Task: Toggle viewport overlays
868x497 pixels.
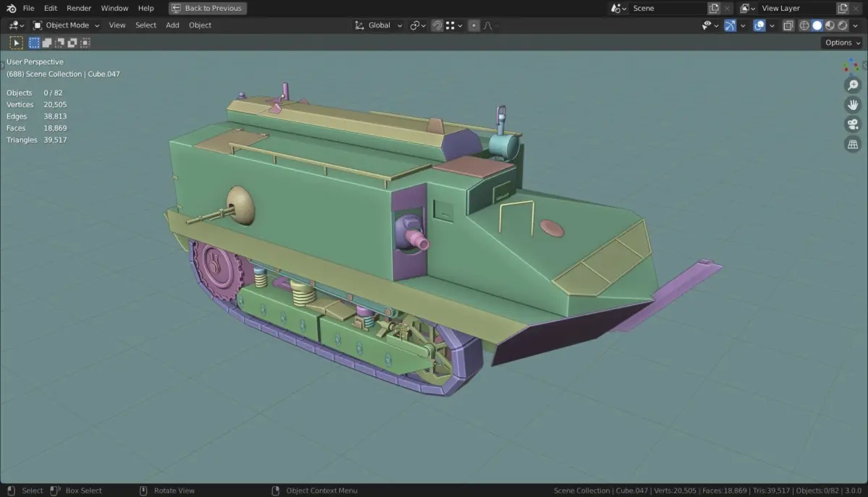Action: point(759,25)
